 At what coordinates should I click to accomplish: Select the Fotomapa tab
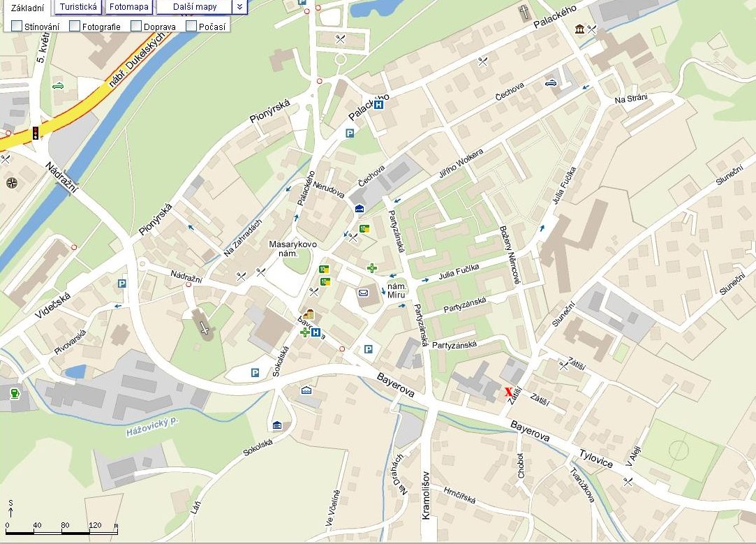[x=129, y=7]
